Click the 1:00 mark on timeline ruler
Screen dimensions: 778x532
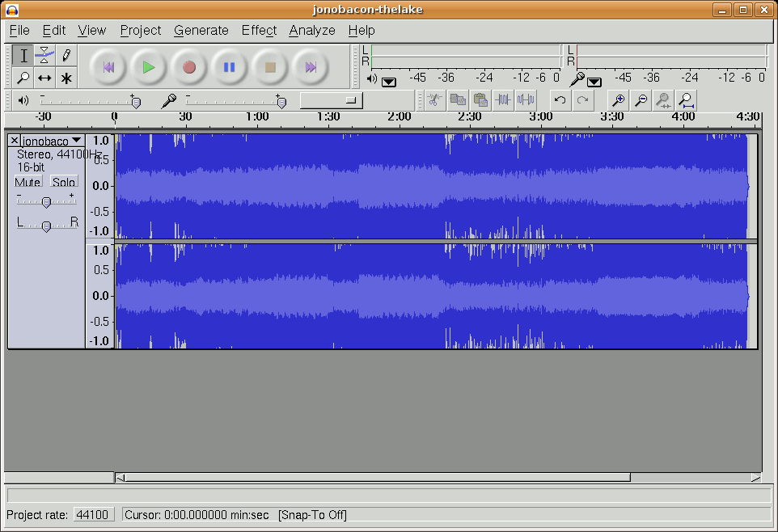click(257, 117)
